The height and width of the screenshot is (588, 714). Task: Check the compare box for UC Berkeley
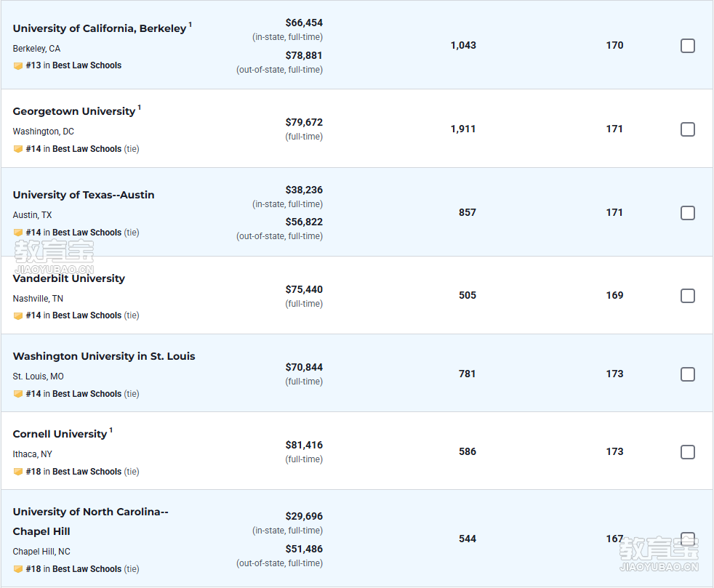(688, 46)
